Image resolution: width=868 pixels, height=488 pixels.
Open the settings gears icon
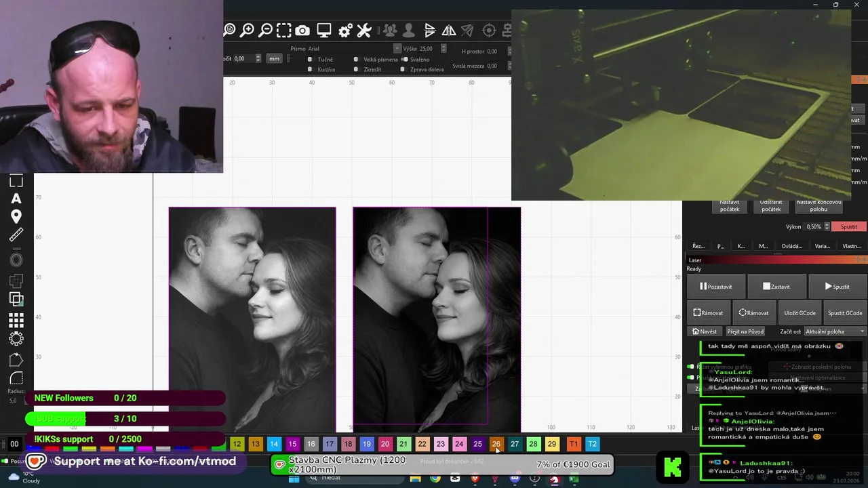click(x=345, y=30)
